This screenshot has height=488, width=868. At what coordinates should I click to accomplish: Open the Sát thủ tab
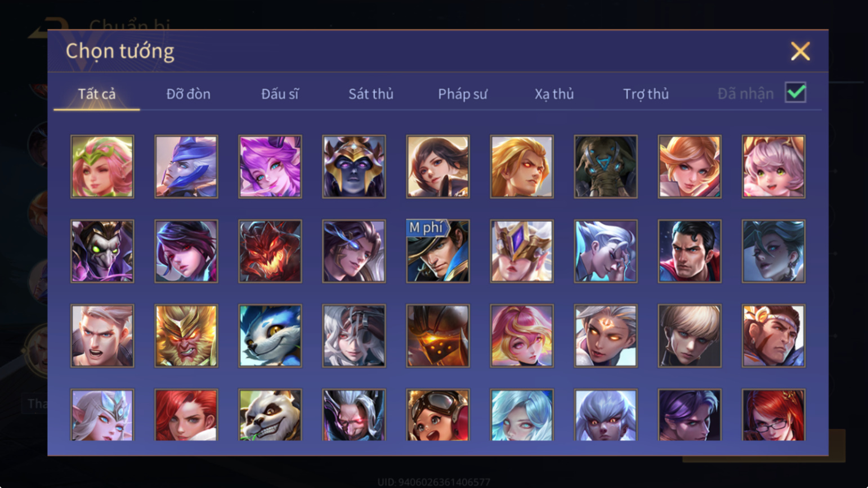(x=371, y=94)
